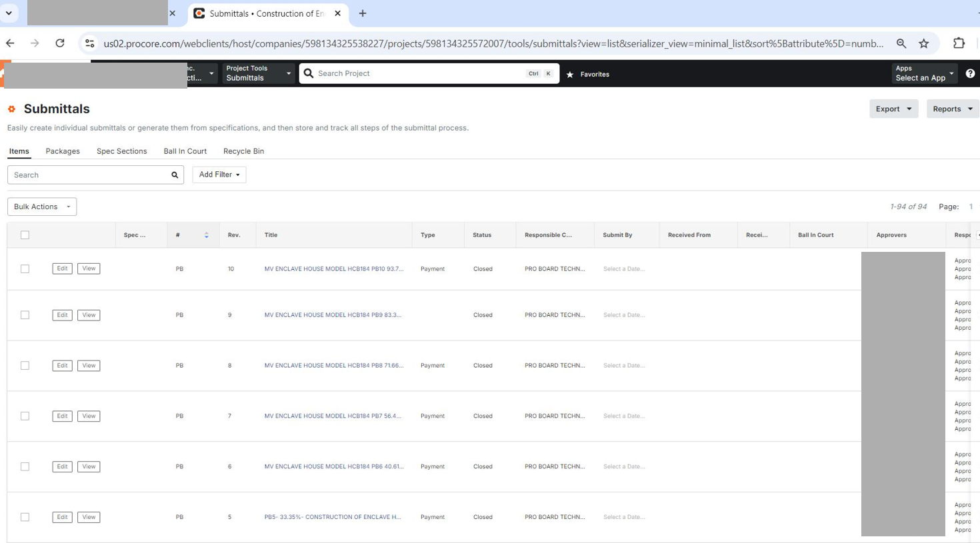Open the Spec Sections tab
Viewport: 980px width, 543px height.
click(121, 151)
